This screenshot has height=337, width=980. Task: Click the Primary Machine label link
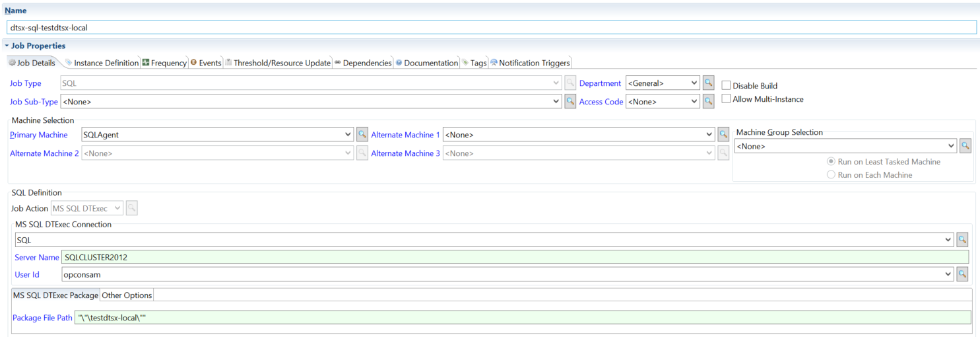tap(39, 135)
